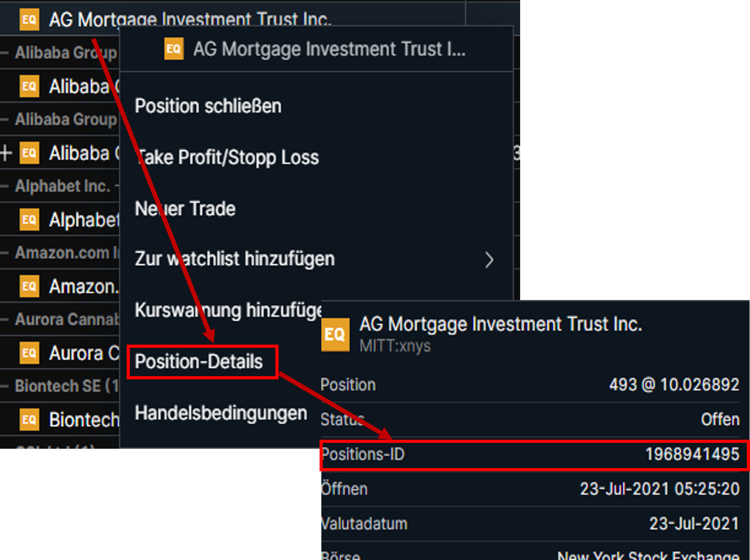
Task: Click the large EQ icon in details panel
Action: click(335, 334)
